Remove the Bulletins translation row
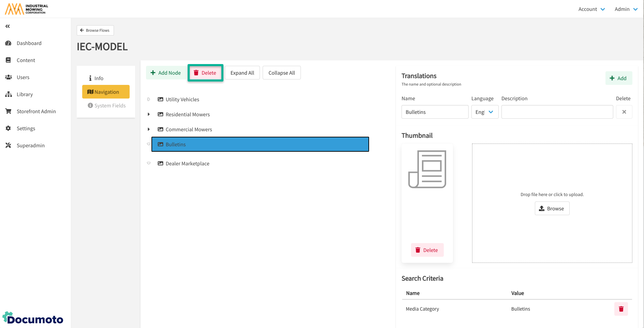The image size is (644, 328). (x=624, y=112)
